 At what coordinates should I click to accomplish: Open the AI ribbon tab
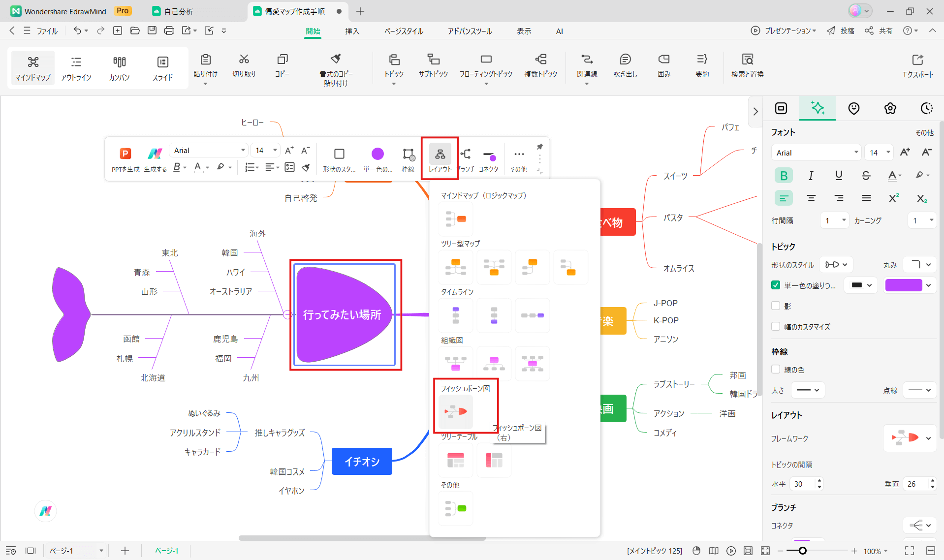tap(559, 31)
